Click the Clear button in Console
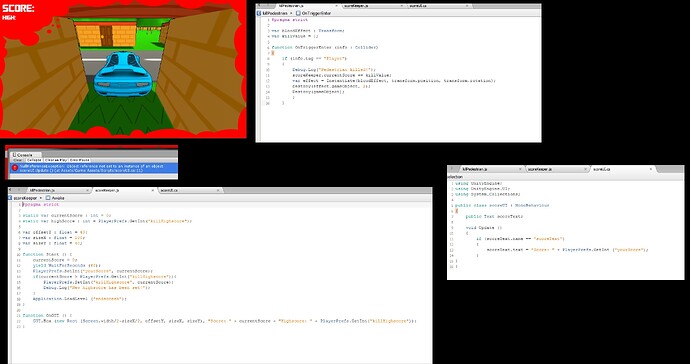Viewport: 690px width, 364px height. (x=18, y=160)
